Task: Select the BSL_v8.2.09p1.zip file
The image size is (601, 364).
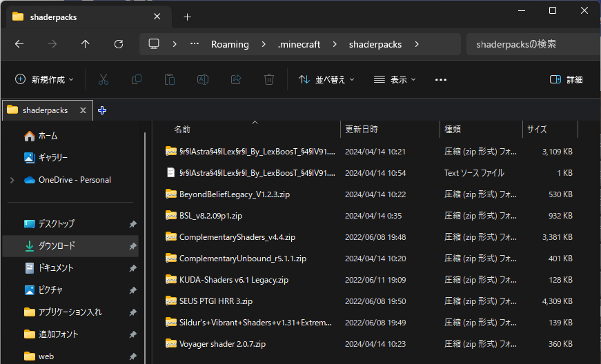Action: 210,216
